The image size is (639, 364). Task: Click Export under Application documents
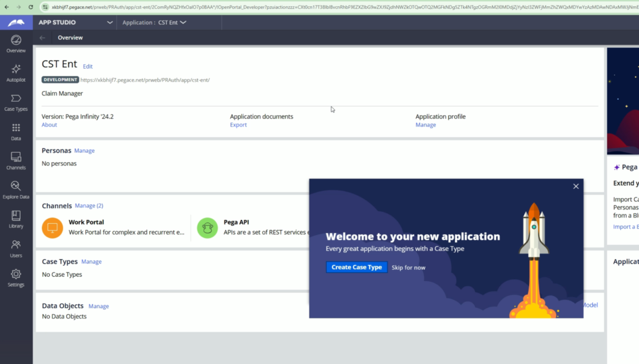coord(238,125)
